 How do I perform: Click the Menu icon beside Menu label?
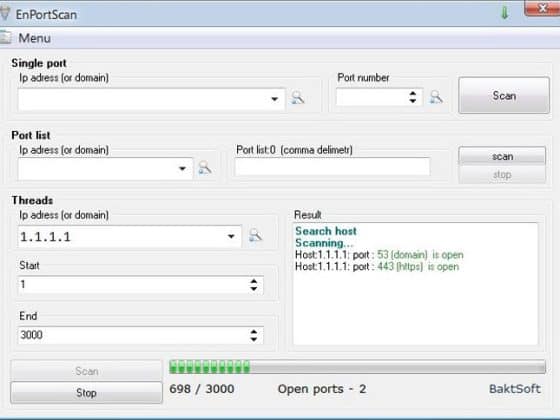click(6, 38)
